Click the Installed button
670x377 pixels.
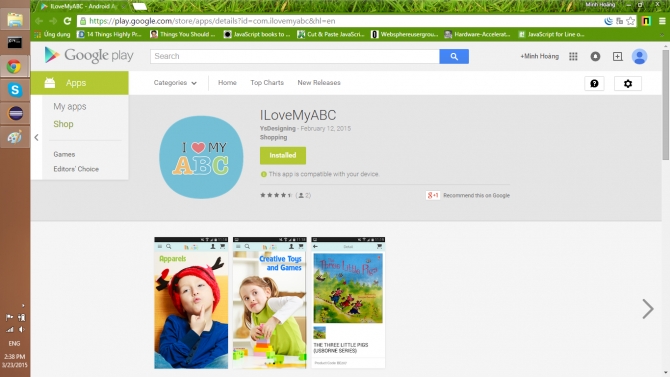(283, 156)
